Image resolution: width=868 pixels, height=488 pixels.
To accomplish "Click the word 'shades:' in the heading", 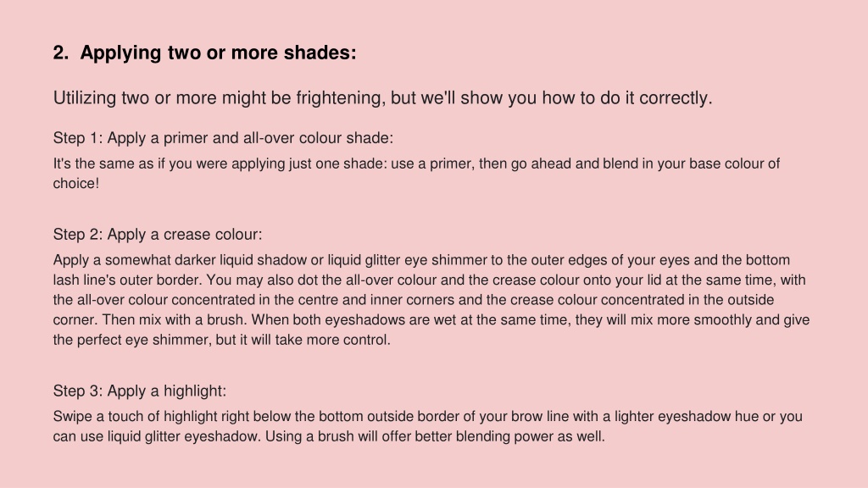I will (x=320, y=53).
